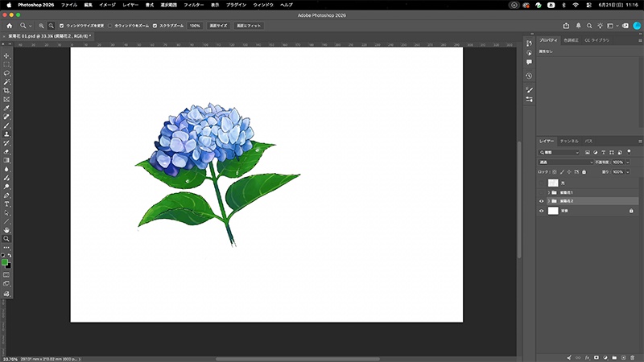
Task: Select the Healing Brush tool
Action: pos(6,117)
